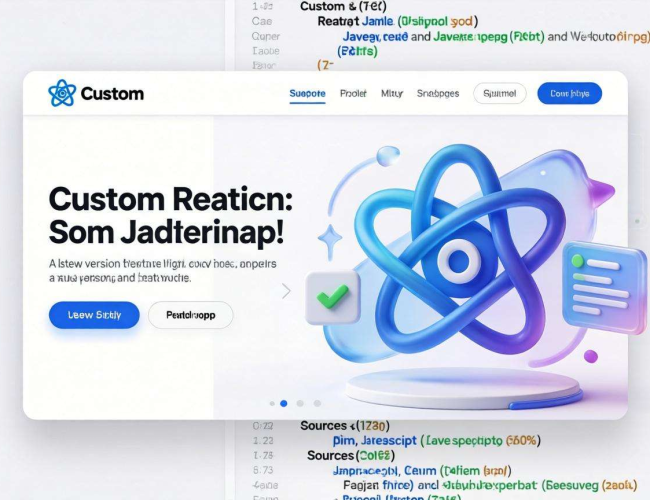Viewport: 650px width, 500px height.
Task: Click the 'A lstew version' description text
Action: click(x=162, y=270)
